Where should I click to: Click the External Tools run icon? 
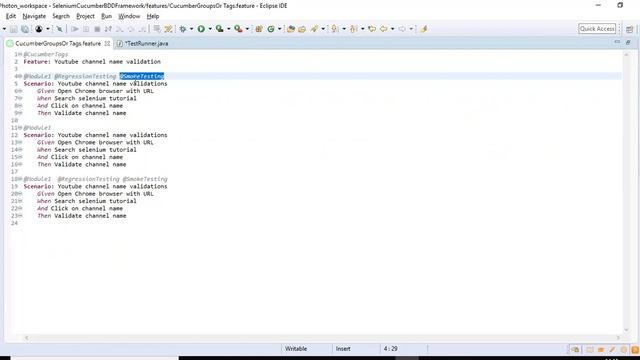tap(238, 29)
